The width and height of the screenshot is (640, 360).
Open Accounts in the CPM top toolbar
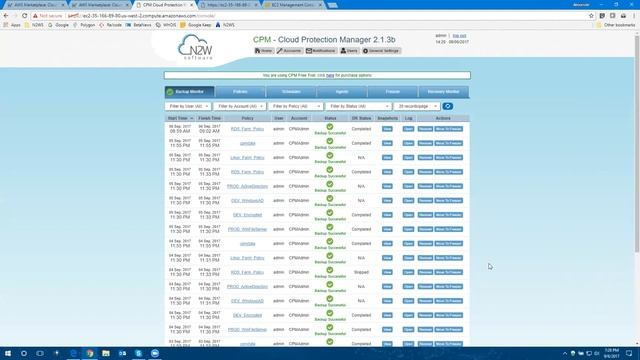[289, 51]
